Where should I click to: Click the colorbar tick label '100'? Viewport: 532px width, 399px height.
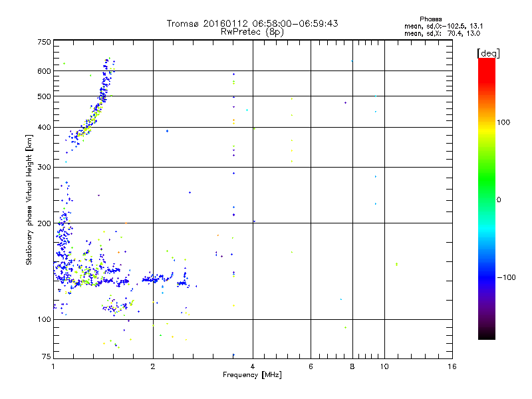(x=503, y=122)
